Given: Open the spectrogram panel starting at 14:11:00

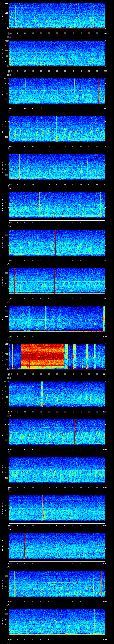Looking at the screenshot, I should coord(57,394).
